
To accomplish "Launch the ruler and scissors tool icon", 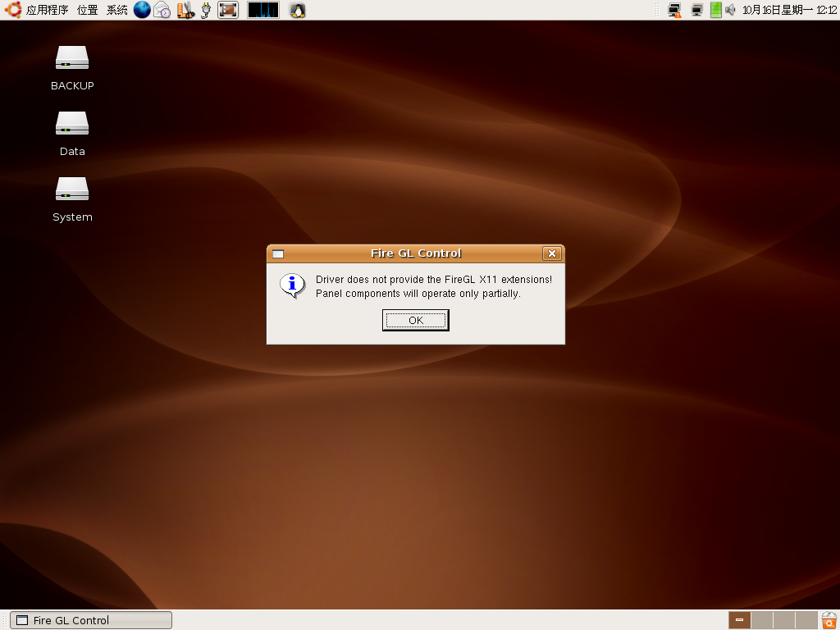I will click(x=185, y=10).
